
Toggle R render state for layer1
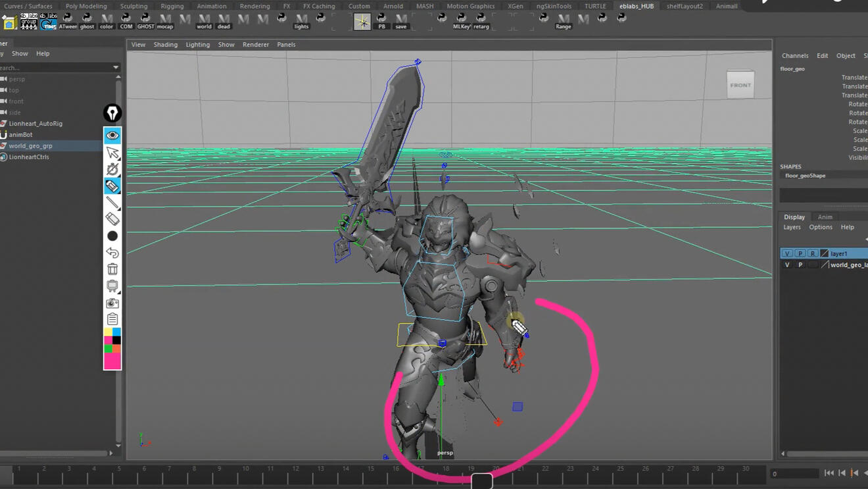(x=813, y=253)
